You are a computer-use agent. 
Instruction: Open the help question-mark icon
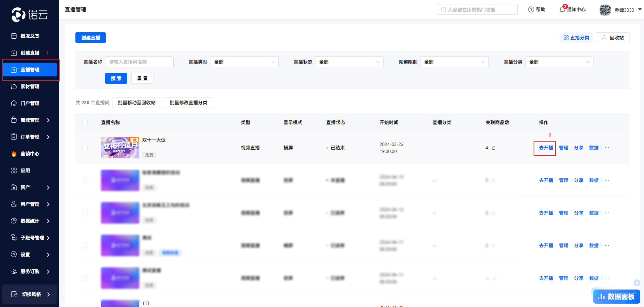(x=531, y=9)
